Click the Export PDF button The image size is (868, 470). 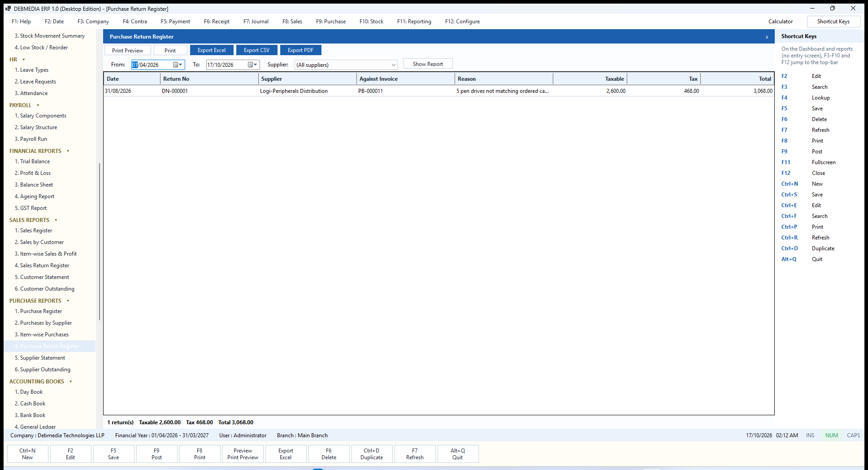300,50
